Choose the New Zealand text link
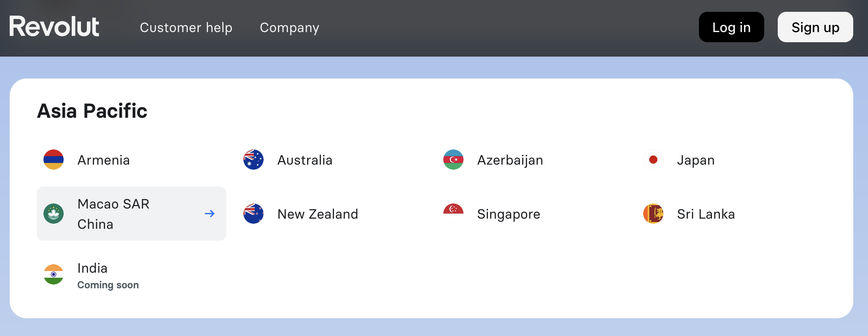Viewport: 868px width, 336px height. coord(318,214)
